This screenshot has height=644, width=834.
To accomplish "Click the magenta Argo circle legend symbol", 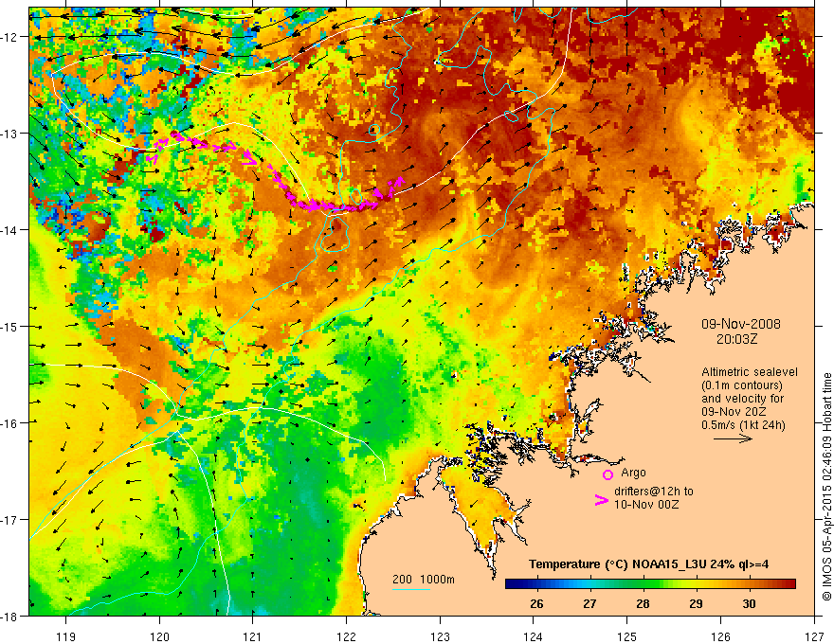I will point(607,474).
